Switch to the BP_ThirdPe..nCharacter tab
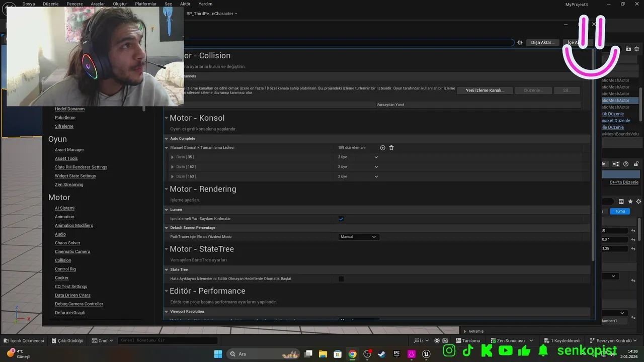 (210, 14)
